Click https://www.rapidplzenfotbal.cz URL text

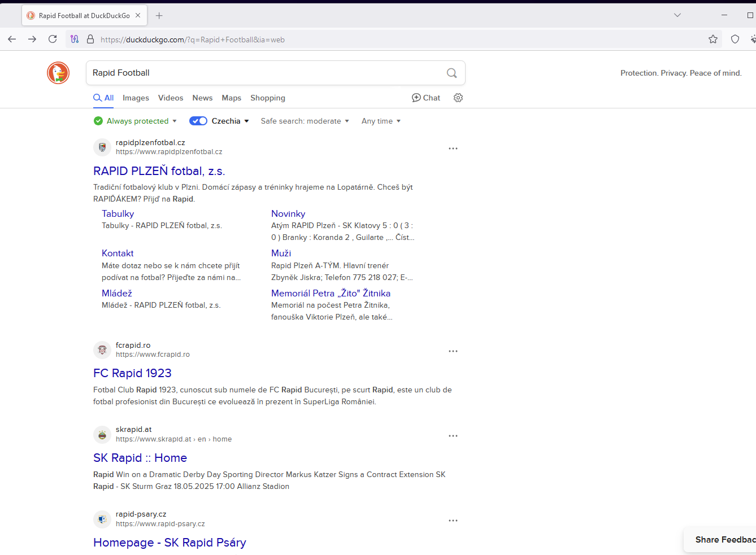click(169, 152)
